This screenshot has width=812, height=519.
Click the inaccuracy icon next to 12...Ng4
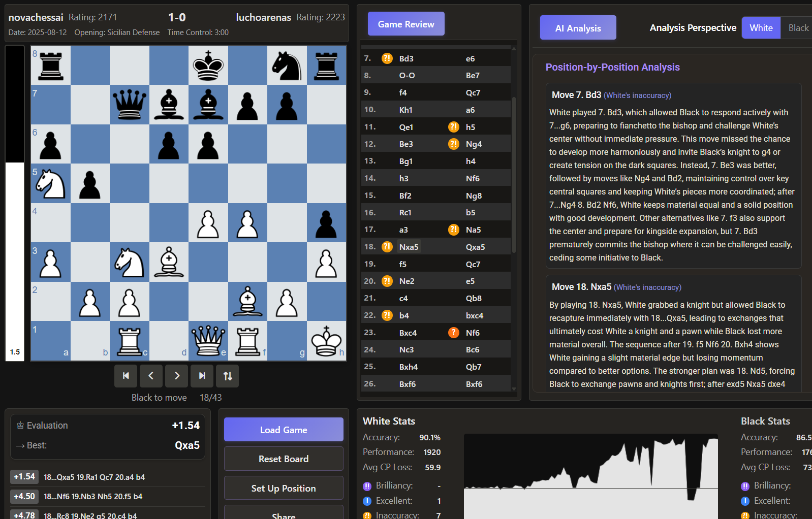click(x=453, y=144)
